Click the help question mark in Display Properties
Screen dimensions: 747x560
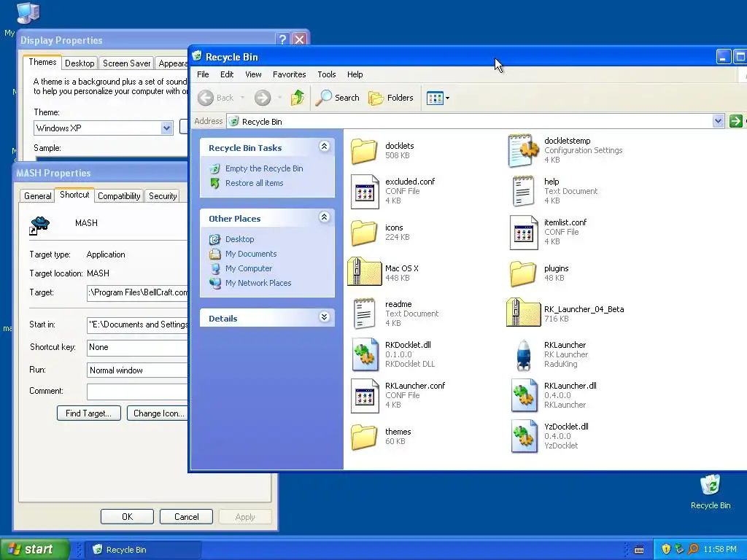click(282, 39)
